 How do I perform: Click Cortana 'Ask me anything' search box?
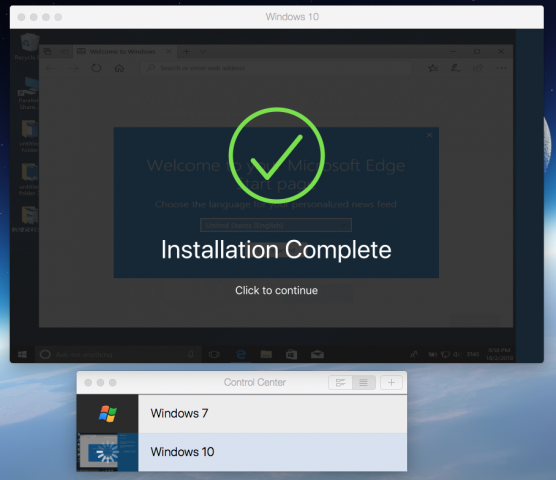pyautogui.click(x=118, y=355)
